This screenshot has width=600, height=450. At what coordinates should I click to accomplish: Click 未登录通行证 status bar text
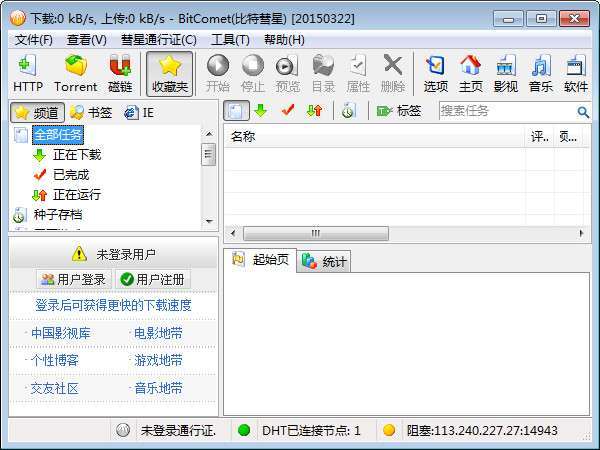(x=178, y=431)
